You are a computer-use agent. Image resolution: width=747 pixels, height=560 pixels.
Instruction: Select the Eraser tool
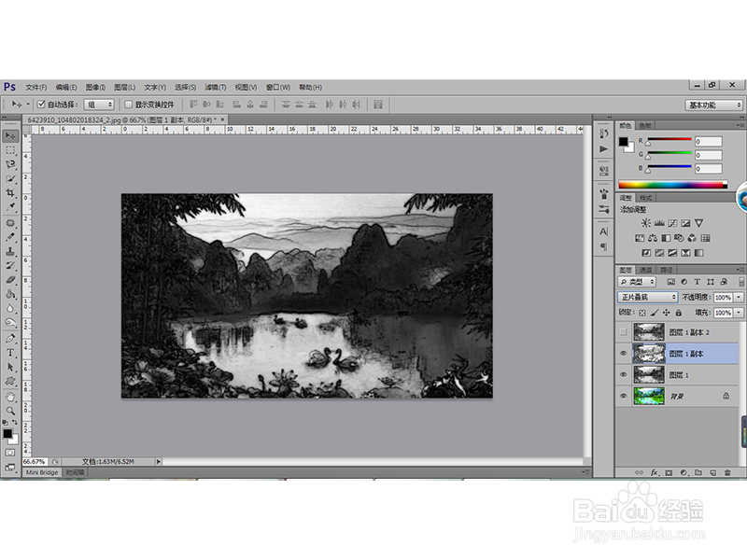tap(10, 280)
